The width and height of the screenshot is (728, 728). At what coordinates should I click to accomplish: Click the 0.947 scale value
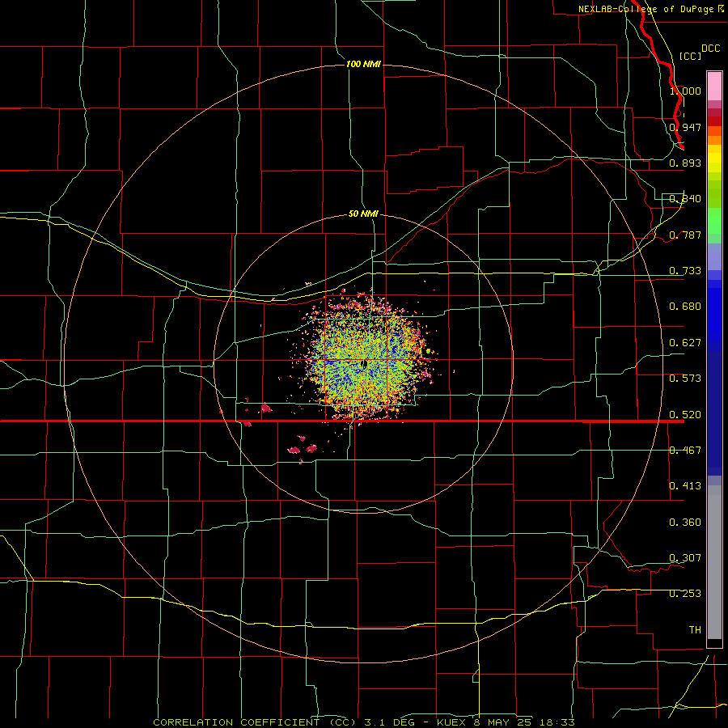[x=685, y=127]
